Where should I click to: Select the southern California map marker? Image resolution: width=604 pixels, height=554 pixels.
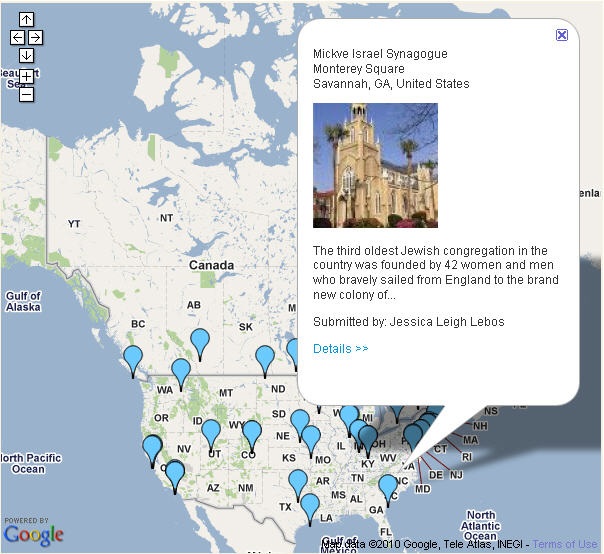175,478
